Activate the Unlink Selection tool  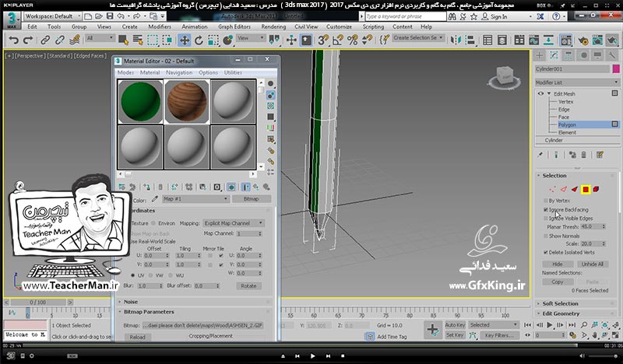(x=60, y=40)
